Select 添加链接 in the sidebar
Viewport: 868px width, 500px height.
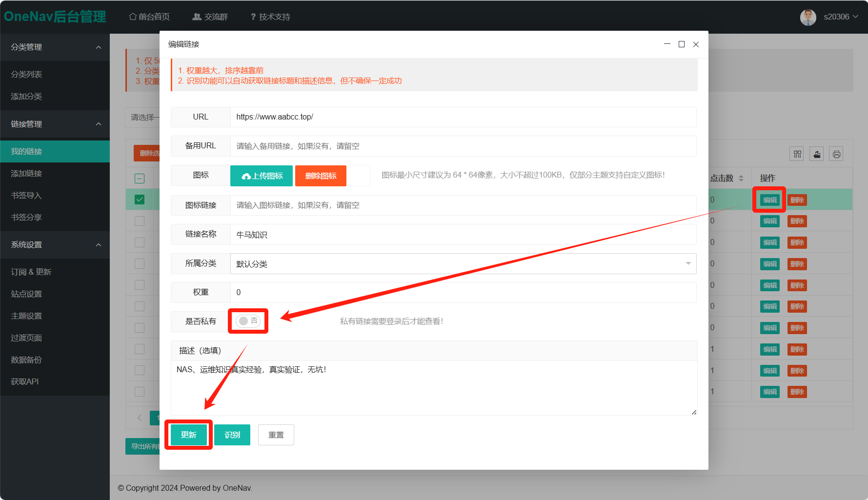tap(26, 173)
